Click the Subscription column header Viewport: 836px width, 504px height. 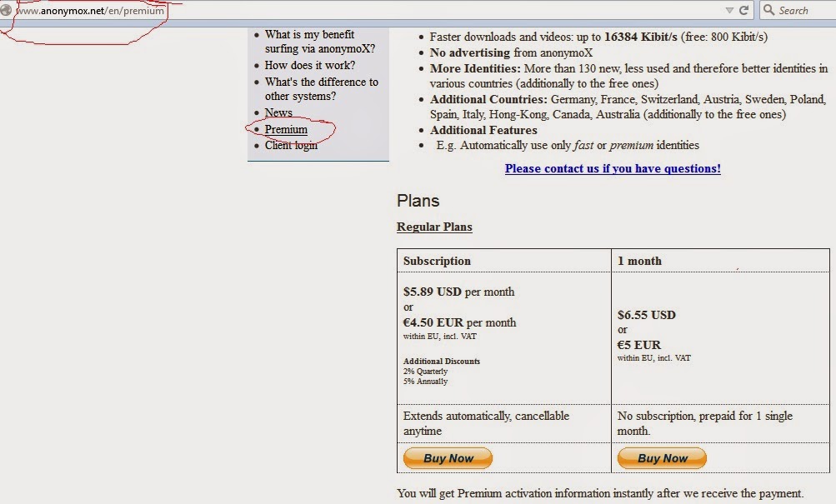(x=437, y=261)
